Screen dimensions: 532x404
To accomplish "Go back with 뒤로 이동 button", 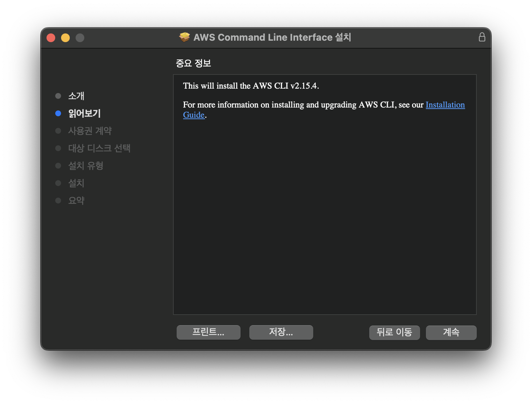I will 395,332.
